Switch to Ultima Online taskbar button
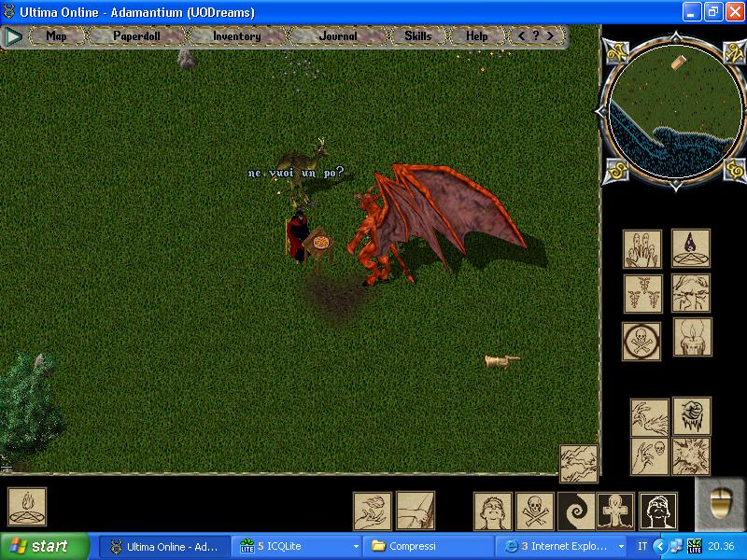Image resolution: width=747 pixels, height=560 pixels. 164,546
